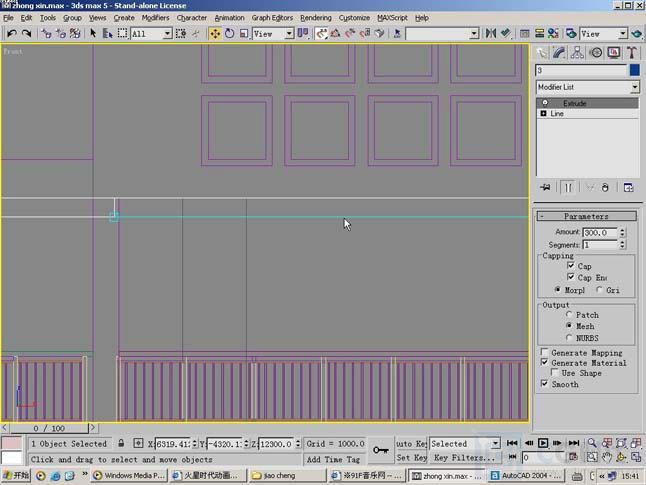Click the Amount value field
This screenshot has height=485, width=646.
click(600, 232)
